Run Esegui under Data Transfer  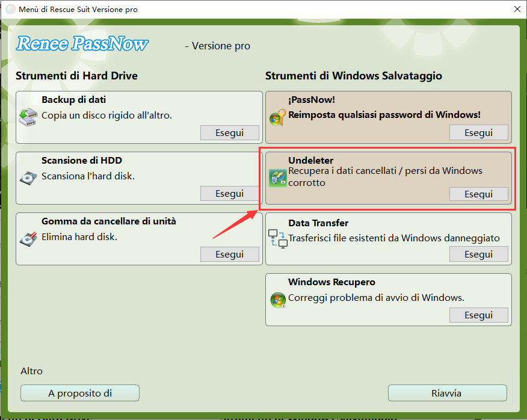click(x=479, y=254)
